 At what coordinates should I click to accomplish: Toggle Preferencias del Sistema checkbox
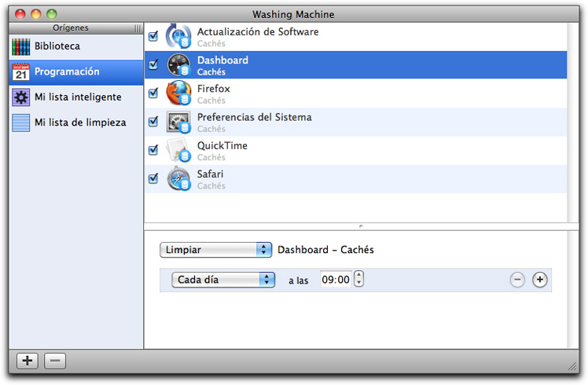coord(153,122)
